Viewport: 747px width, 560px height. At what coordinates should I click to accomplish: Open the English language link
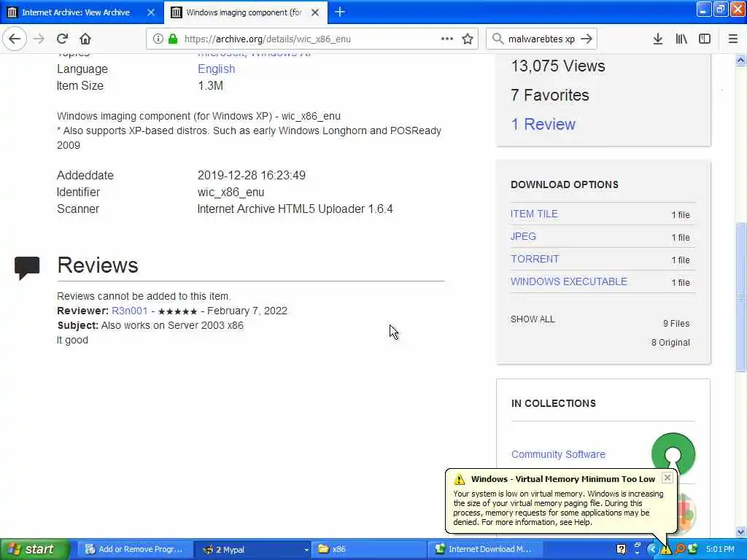(216, 69)
